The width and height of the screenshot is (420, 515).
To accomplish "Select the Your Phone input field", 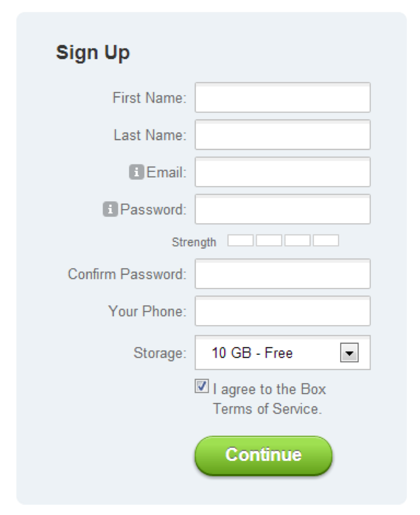I will tap(282, 311).
